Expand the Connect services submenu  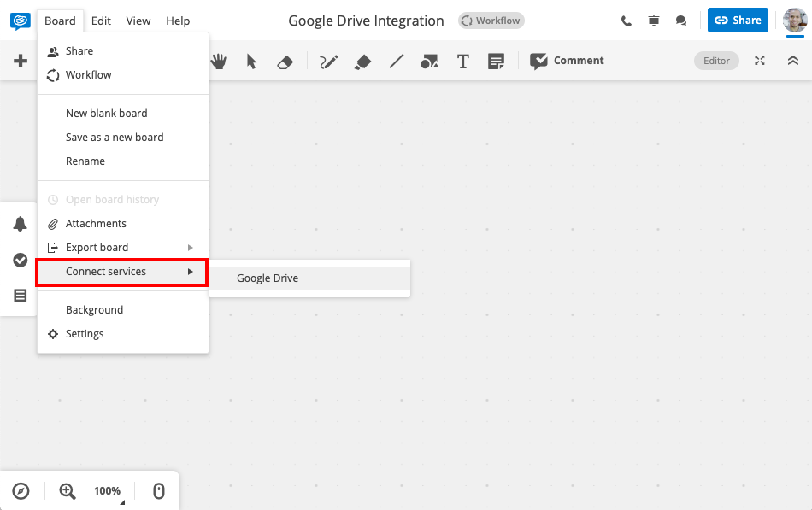(x=123, y=272)
